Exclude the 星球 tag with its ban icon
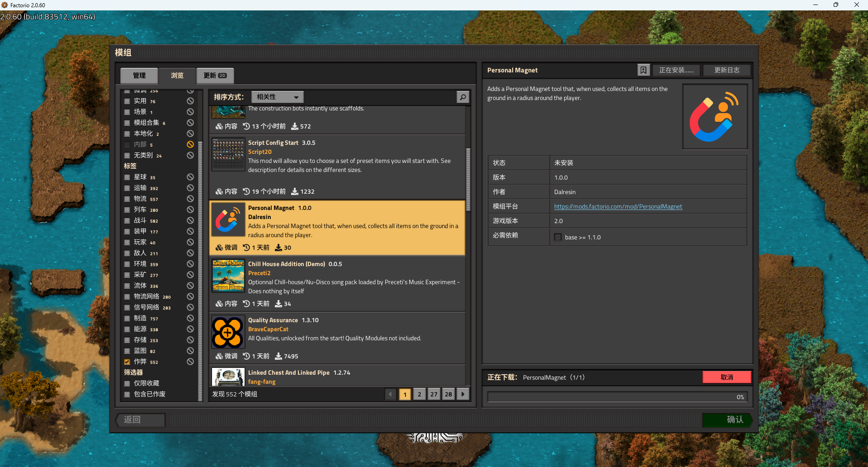The image size is (868, 467). pyautogui.click(x=190, y=177)
